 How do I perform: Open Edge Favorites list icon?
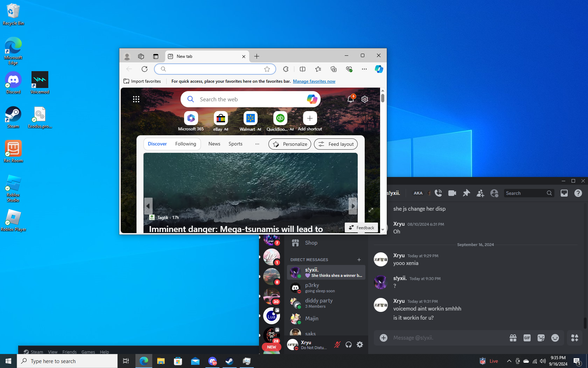click(x=318, y=69)
